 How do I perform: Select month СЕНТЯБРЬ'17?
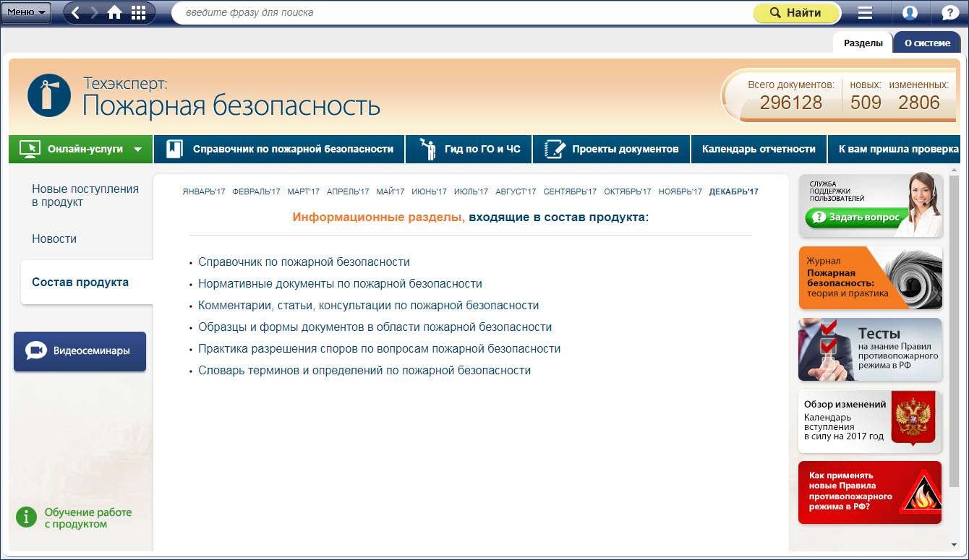[x=571, y=191]
